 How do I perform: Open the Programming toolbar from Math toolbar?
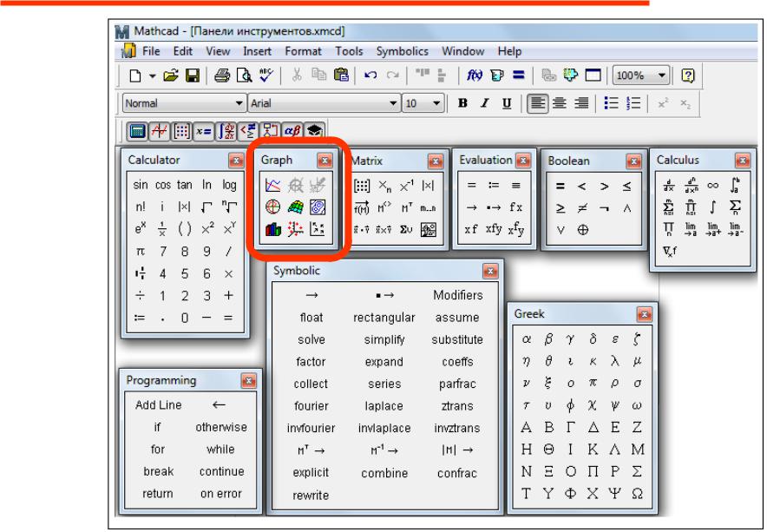point(271,131)
